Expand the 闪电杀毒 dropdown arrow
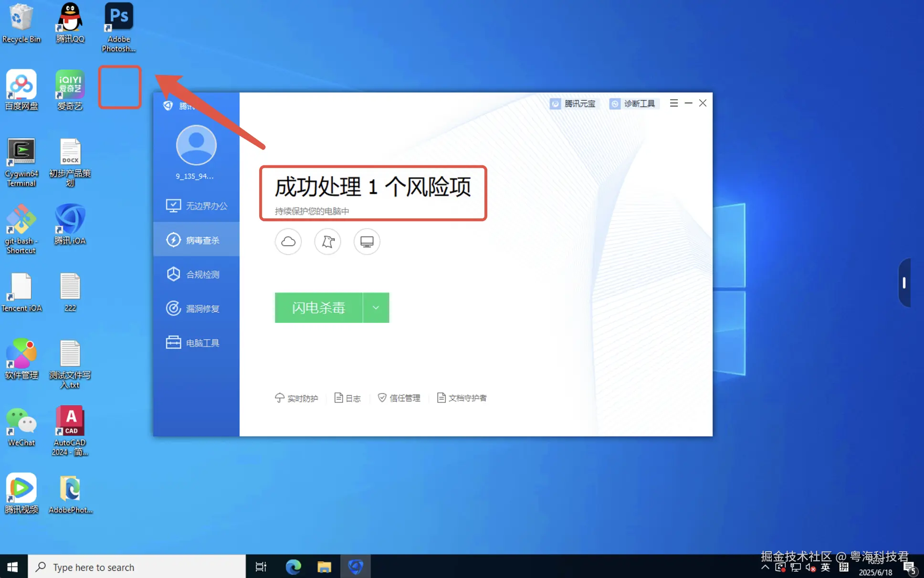This screenshot has width=924, height=578. click(x=376, y=308)
